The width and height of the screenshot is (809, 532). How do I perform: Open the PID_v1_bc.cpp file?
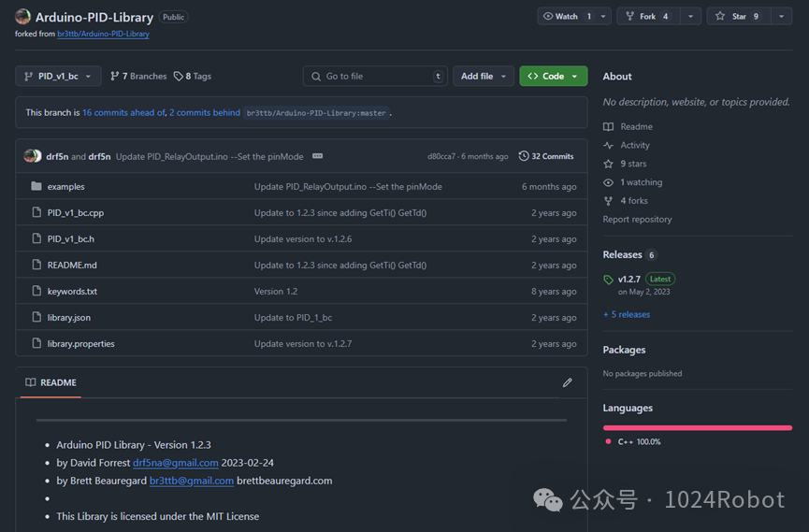(x=76, y=212)
